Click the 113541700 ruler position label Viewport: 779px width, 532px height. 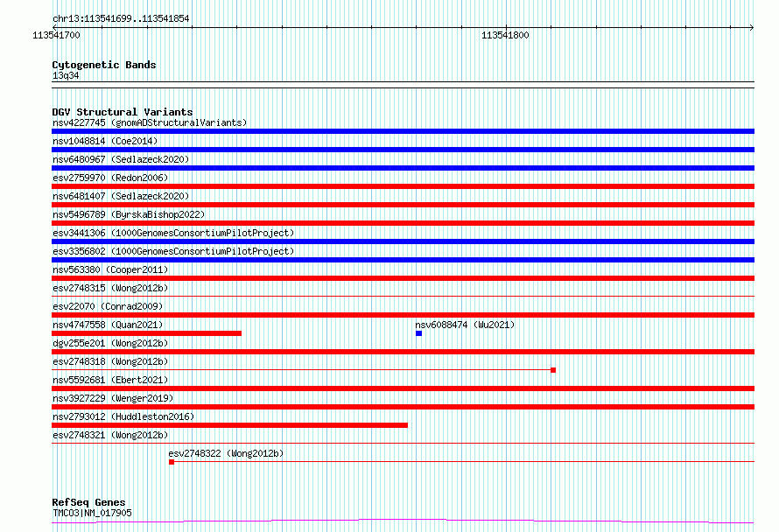(56, 35)
